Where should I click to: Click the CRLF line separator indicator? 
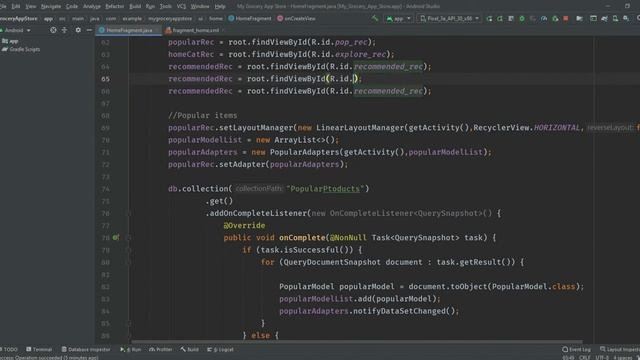[x=584, y=358]
